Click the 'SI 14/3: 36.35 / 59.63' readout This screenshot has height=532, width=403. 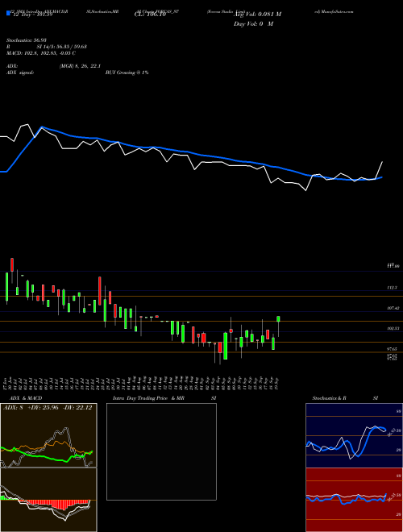(62, 47)
